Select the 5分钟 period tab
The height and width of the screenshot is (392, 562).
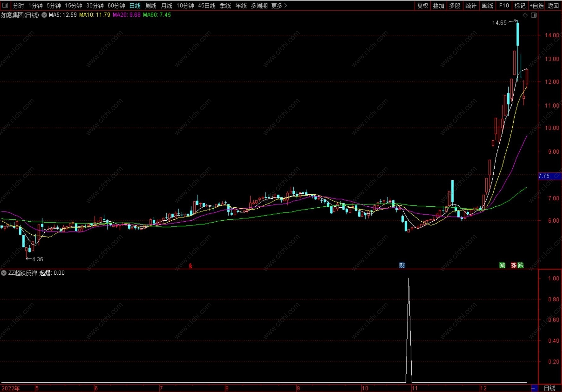point(54,6)
